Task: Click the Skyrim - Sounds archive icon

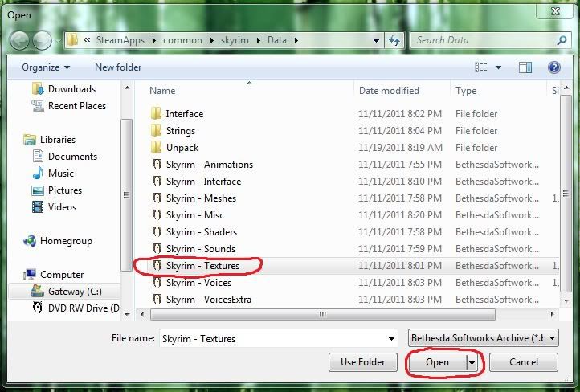Action: 157,249
